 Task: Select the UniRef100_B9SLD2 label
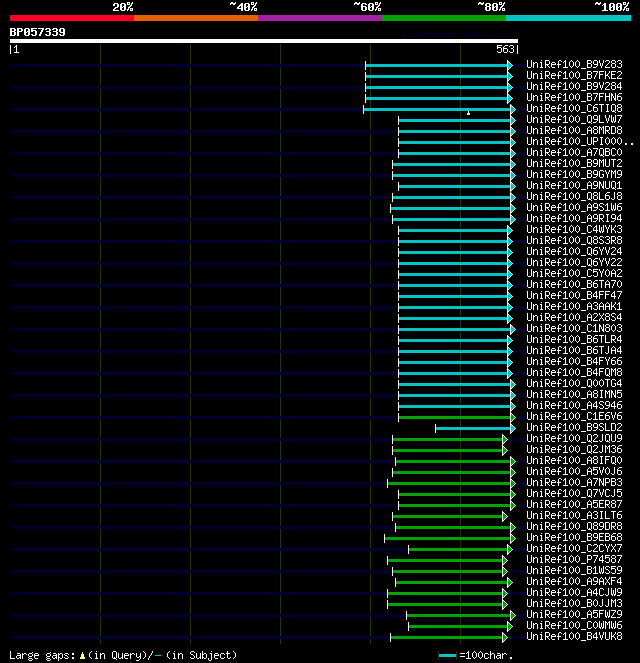click(x=574, y=427)
